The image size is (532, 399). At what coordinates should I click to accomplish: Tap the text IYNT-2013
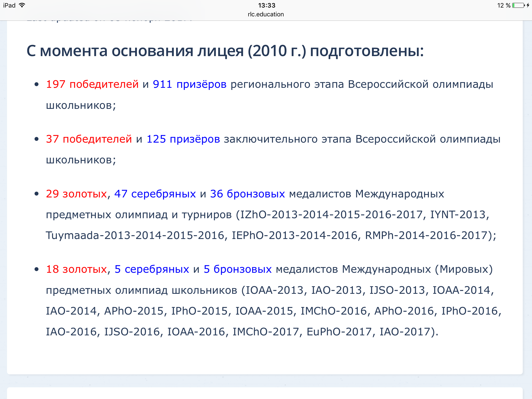[458, 215]
